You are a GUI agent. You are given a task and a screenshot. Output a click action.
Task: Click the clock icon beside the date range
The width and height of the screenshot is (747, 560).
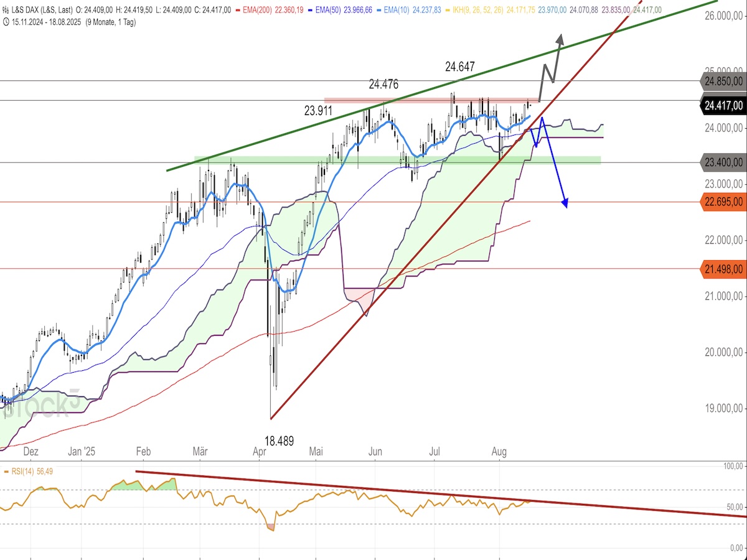pos(6,22)
